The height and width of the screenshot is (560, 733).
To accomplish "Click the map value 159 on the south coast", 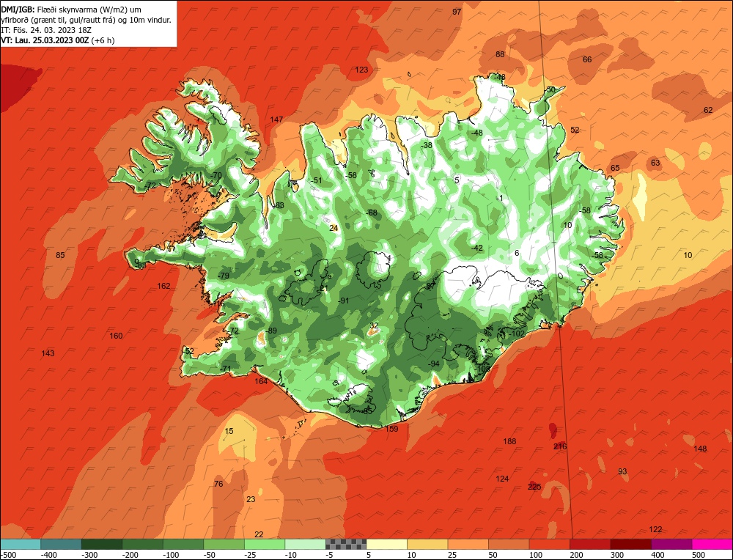I will (391, 429).
